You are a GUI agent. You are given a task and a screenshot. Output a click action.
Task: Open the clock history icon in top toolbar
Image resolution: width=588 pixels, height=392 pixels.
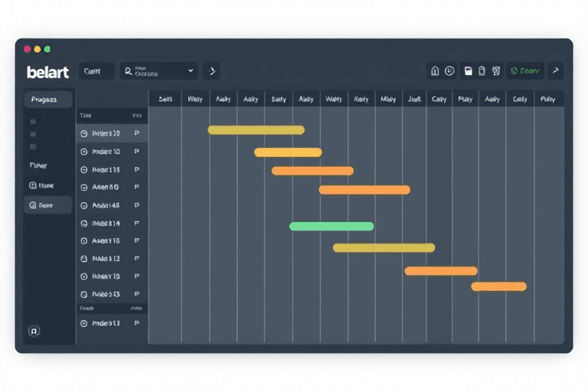[450, 71]
